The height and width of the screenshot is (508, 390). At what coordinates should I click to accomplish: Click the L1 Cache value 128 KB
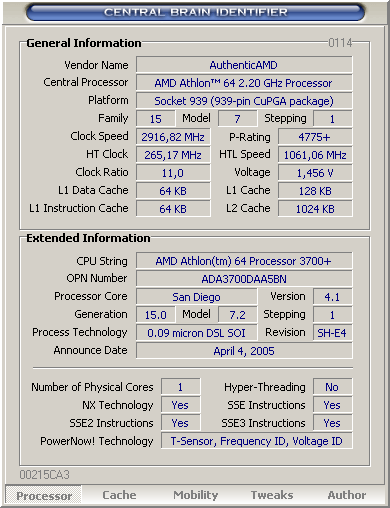click(x=315, y=191)
